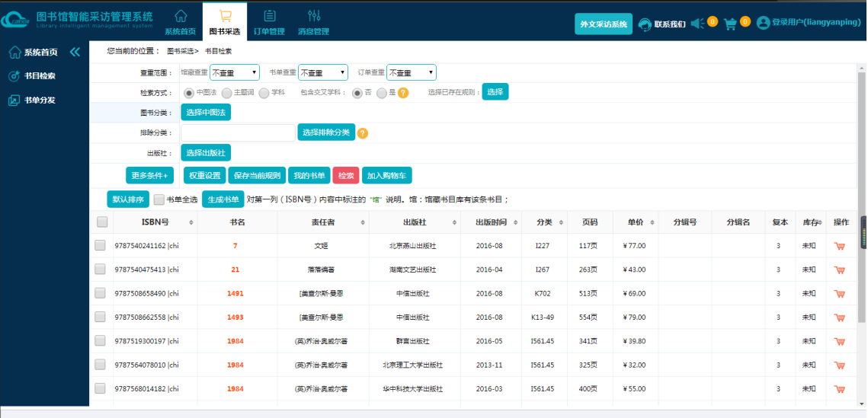Select the 学科 search method radio

264,93
